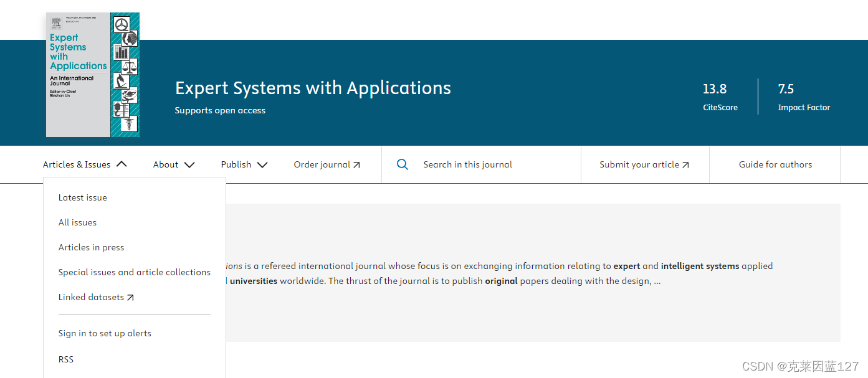Expand the About dropdown chevron

click(189, 165)
